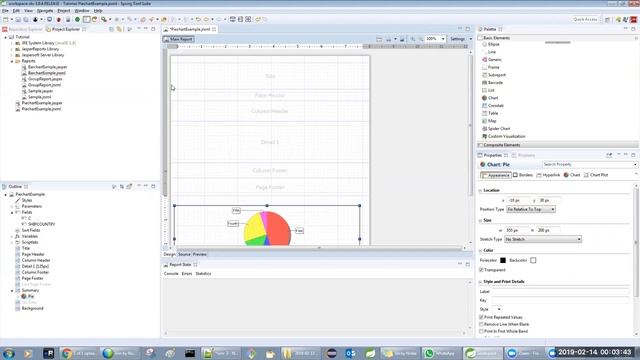Enable Remove Line When Blank checkbox

[x=481, y=324]
